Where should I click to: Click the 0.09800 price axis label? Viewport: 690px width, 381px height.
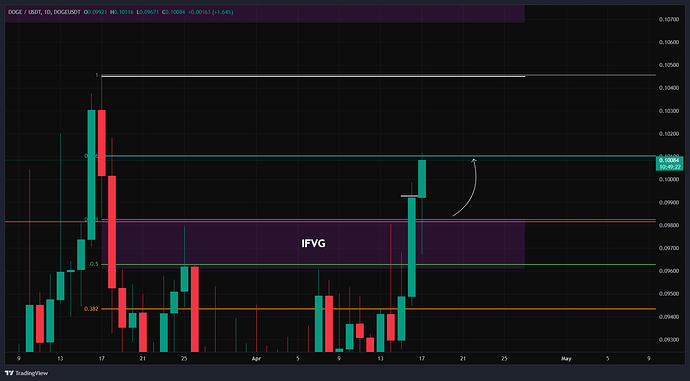click(668, 225)
